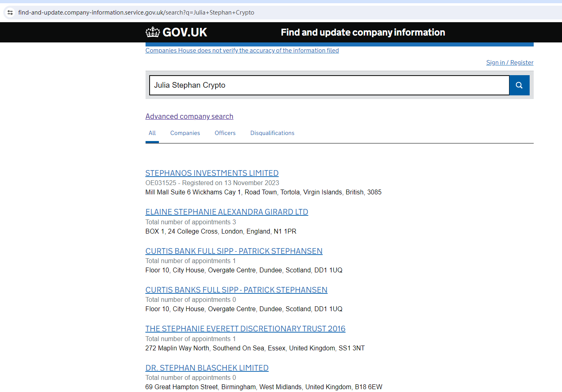Select the All results tab

pos(152,133)
